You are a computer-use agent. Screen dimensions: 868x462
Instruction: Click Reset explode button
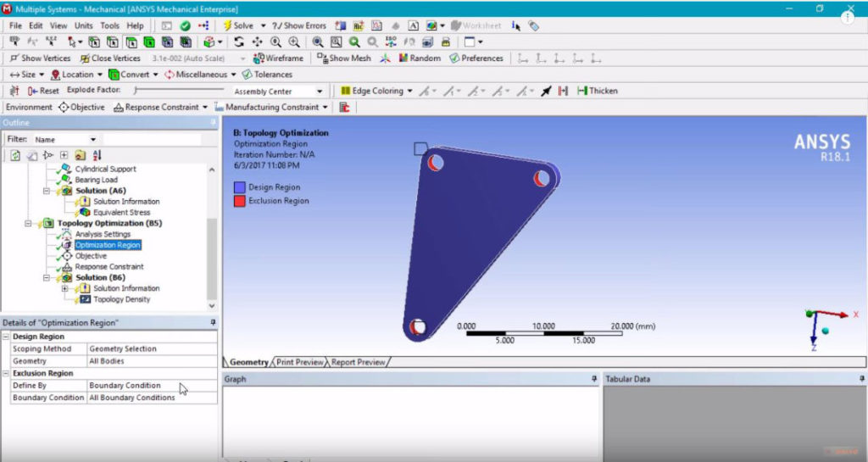43,91
